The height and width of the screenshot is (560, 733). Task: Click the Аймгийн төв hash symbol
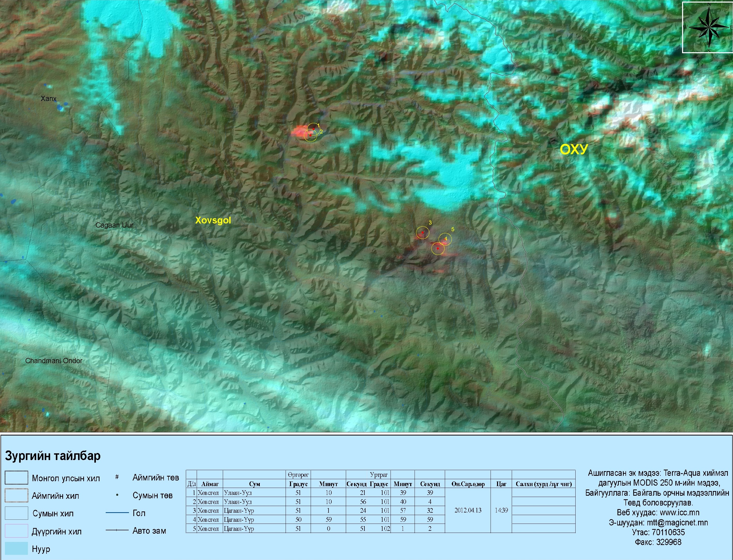(x=117, y=477)
